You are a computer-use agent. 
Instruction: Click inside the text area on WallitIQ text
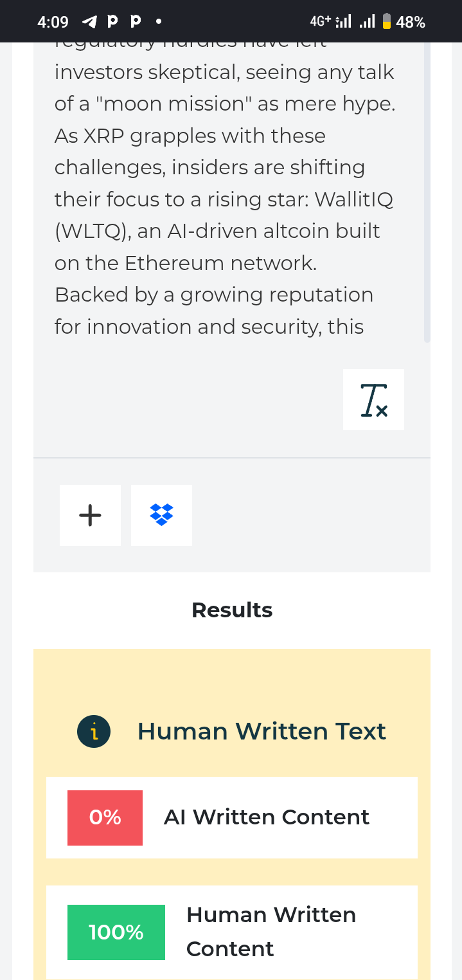point(353,200)
